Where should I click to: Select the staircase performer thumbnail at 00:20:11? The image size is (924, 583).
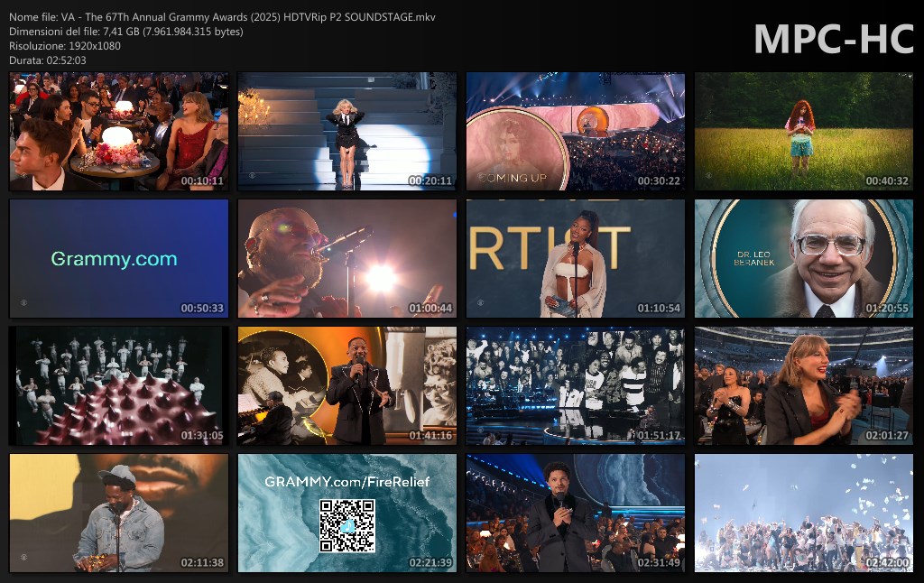(346, 132)
